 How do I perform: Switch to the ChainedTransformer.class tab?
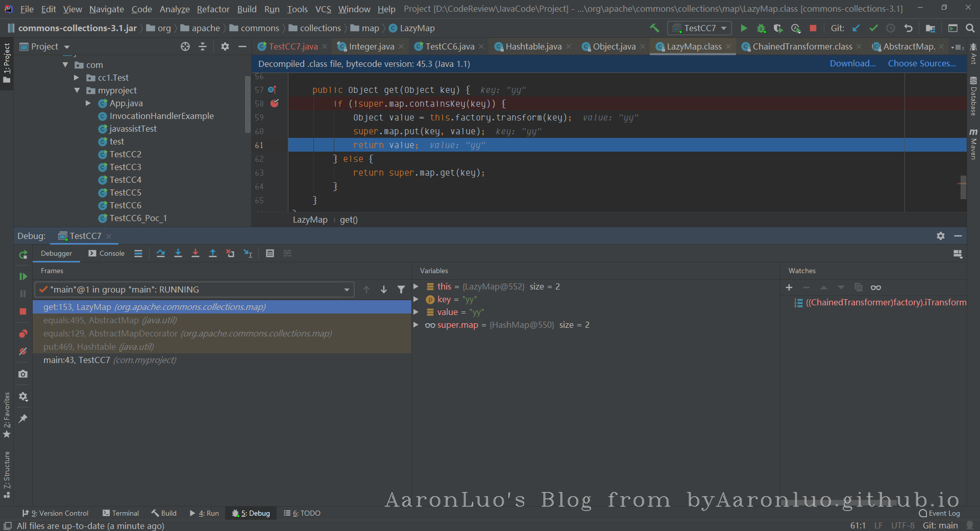point(801,46)
